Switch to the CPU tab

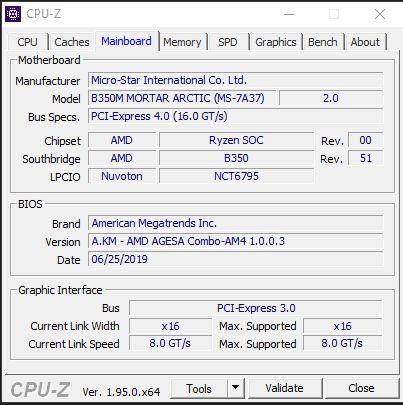[x=27, y=42]
